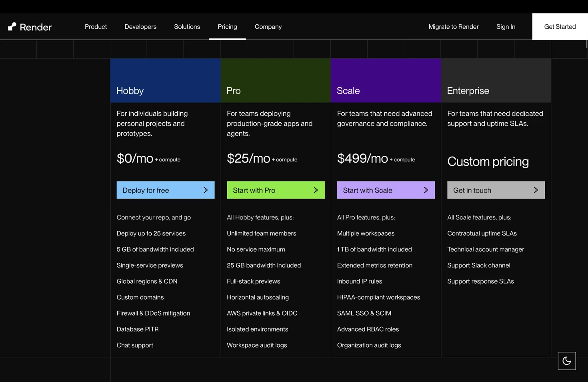Image resolution: width=588 pixels, height=382 pixels.
Task: Click "Database PITR" feature
Action: pos(138,329)
